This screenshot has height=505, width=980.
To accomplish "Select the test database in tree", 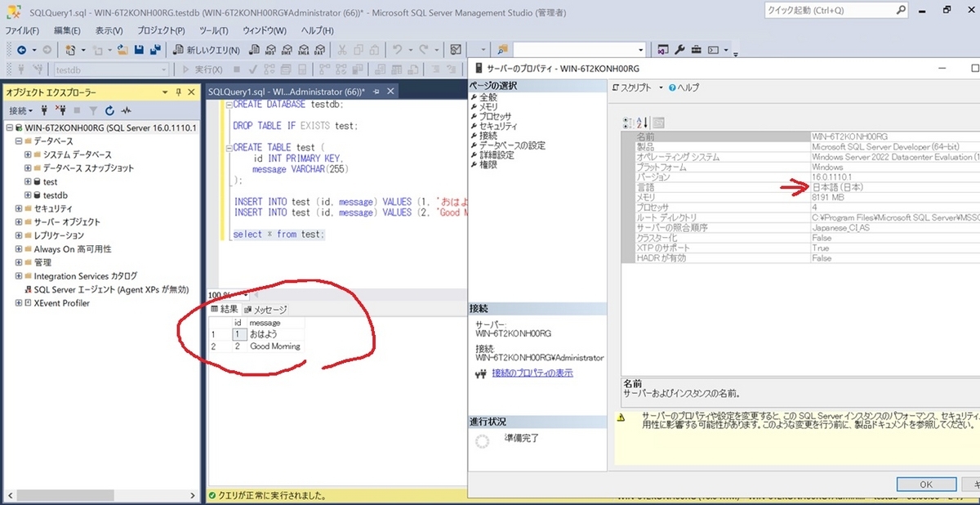I will [x=50, y=182].
